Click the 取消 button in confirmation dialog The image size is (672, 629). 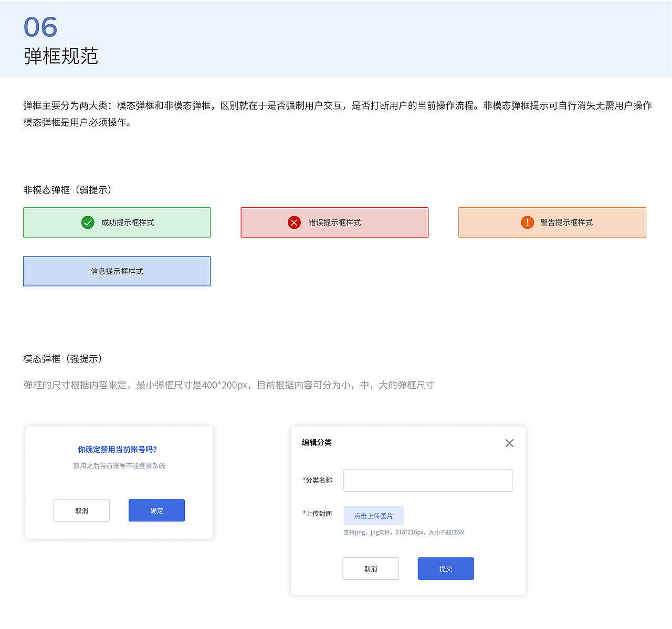coord(81,510)
